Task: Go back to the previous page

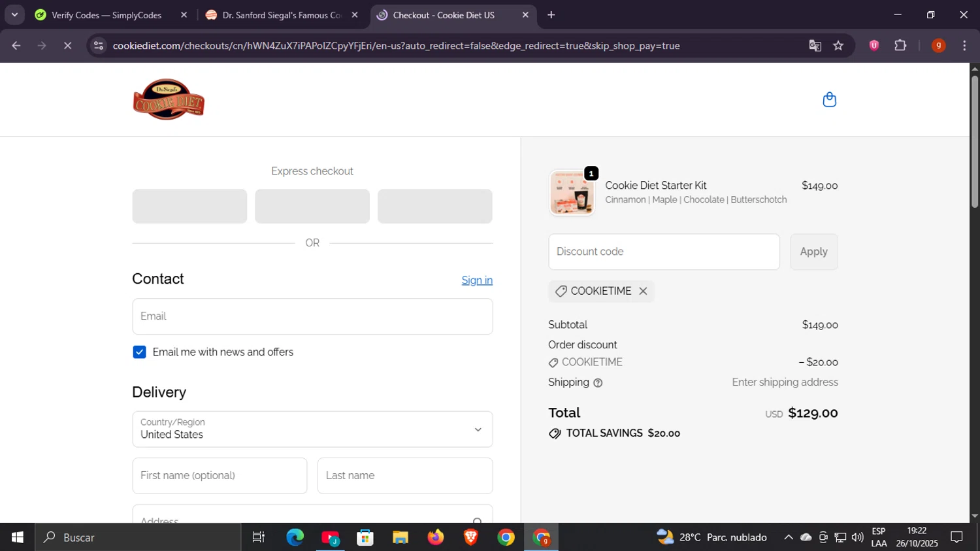Action: [x=16, y=46]
